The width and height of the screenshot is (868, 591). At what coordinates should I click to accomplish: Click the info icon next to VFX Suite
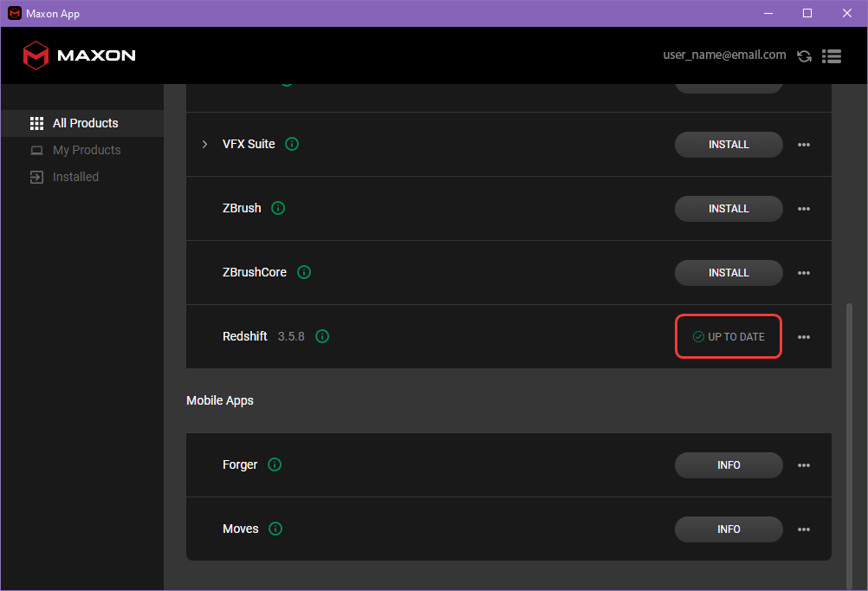292,144
